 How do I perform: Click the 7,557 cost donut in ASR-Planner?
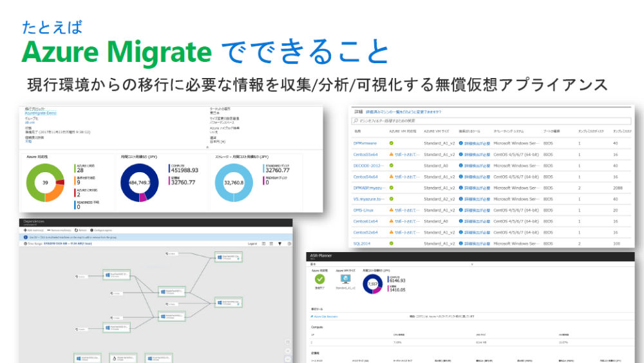point(372,284)
